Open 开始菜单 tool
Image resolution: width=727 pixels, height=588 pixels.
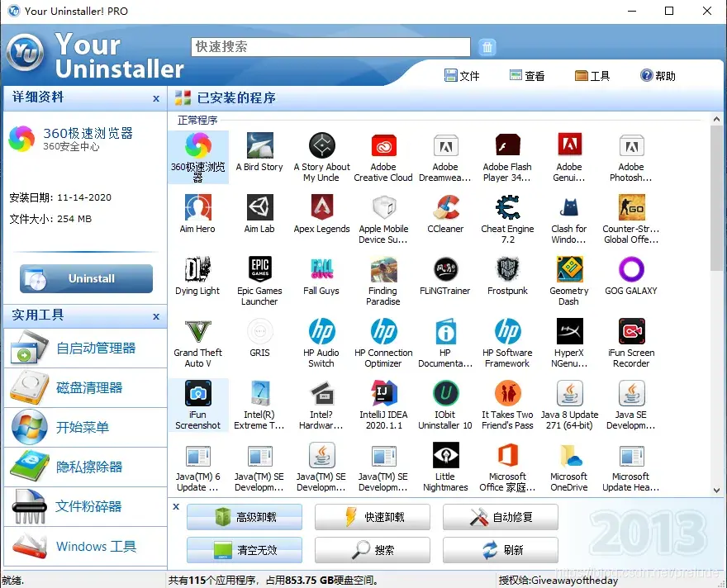tap(85, 427)
